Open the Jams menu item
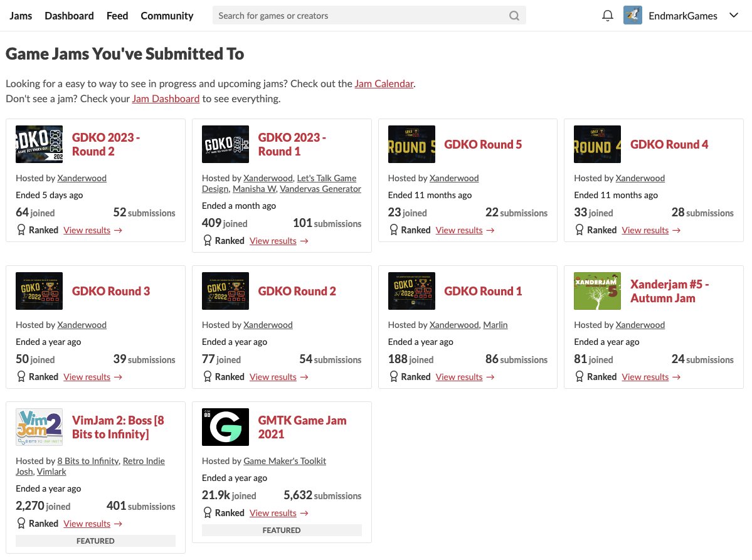752x560 pixels. tap(21, 16)
